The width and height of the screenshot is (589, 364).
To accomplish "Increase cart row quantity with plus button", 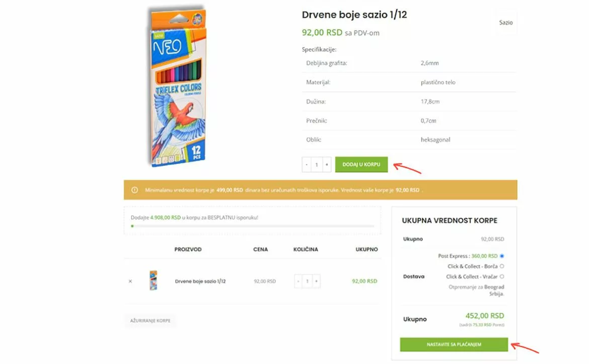I will 316,281.
